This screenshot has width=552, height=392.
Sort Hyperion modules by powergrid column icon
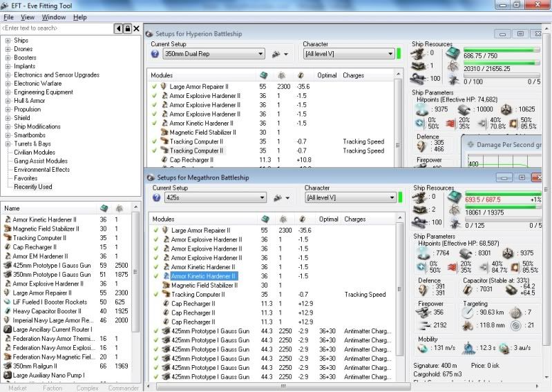point(282,75)
